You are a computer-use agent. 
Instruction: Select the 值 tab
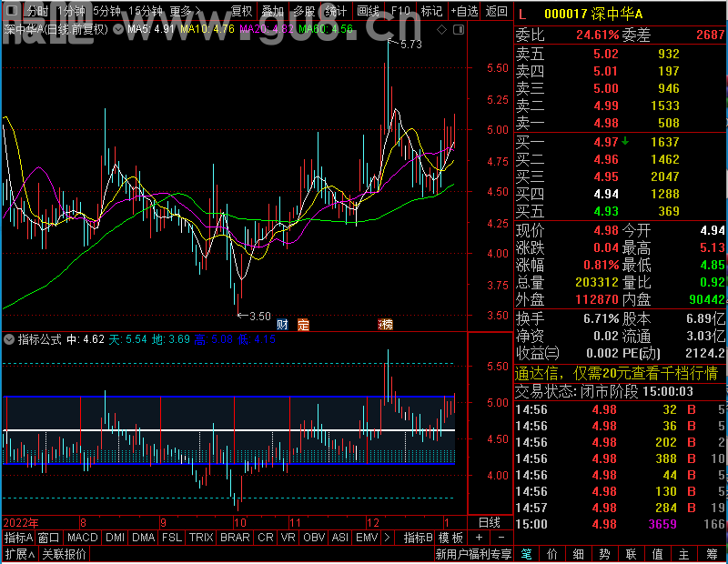(x=657, y=554)
